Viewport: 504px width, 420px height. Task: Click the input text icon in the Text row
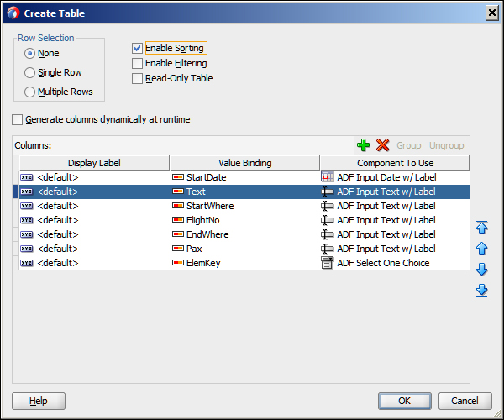coord(328,192)
